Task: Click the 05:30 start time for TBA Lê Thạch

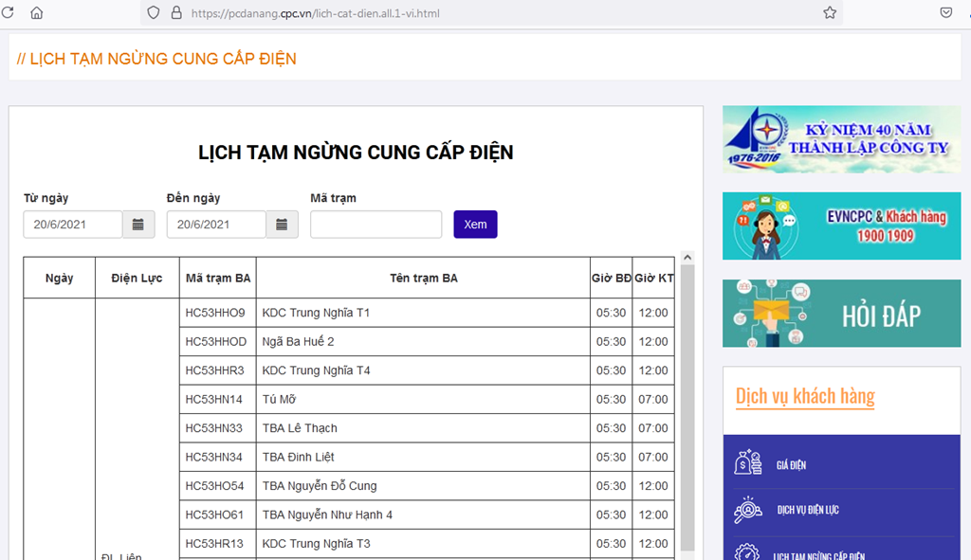Action: [612, 428]
